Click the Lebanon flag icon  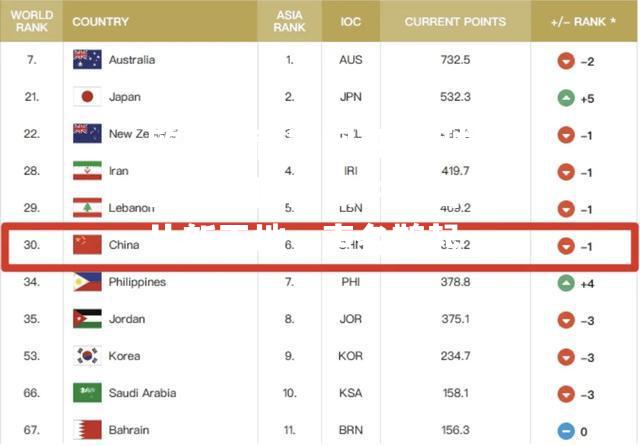coord(87,208)
